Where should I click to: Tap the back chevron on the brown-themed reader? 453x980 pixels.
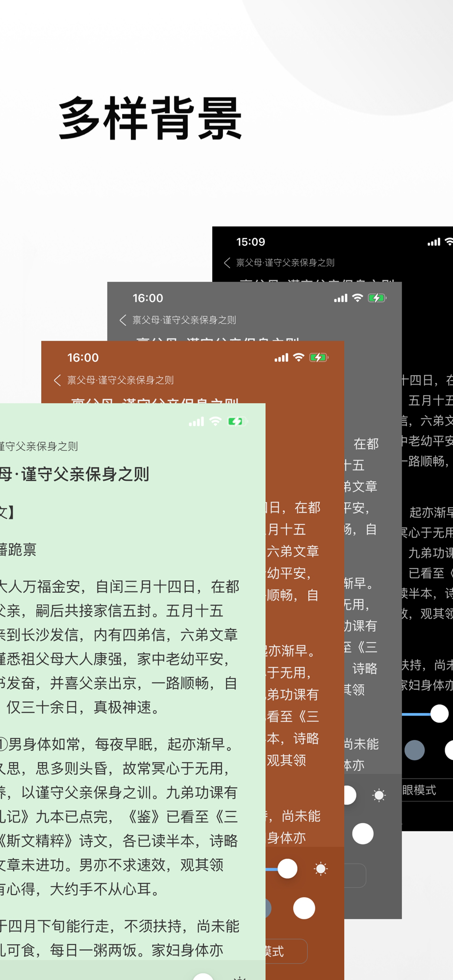(x=57, y=380)
